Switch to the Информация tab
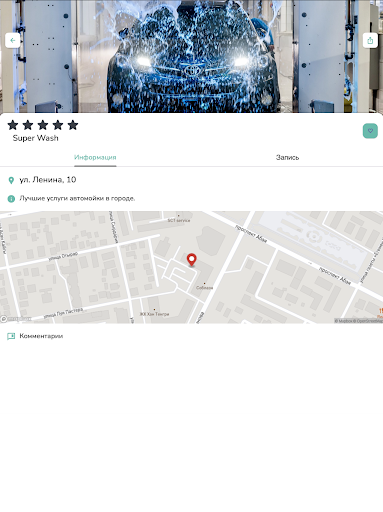 coord(95,157)
